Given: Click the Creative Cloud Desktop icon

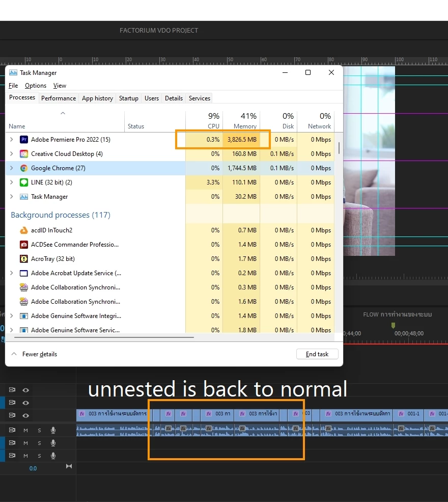Looking at the screenshot, I should click(23, 154).
